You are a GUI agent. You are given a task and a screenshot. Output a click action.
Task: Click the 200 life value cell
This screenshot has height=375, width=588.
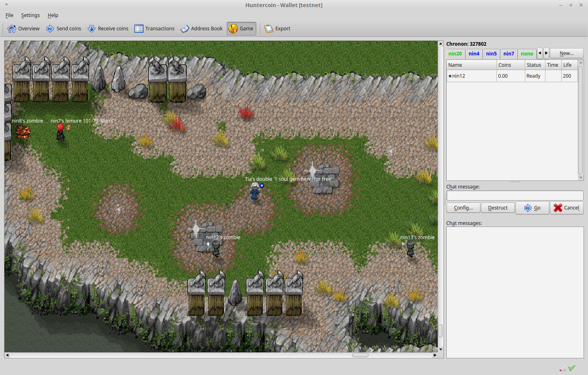coord(569,76)
